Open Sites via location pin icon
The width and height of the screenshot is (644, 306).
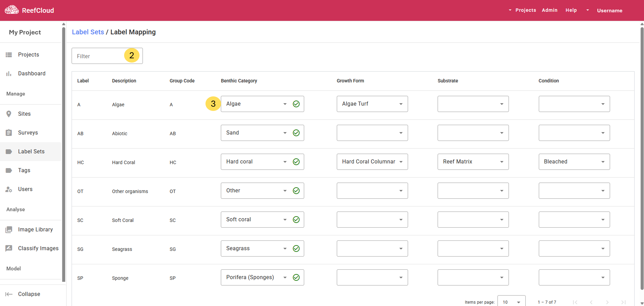(x=9, y=114)
